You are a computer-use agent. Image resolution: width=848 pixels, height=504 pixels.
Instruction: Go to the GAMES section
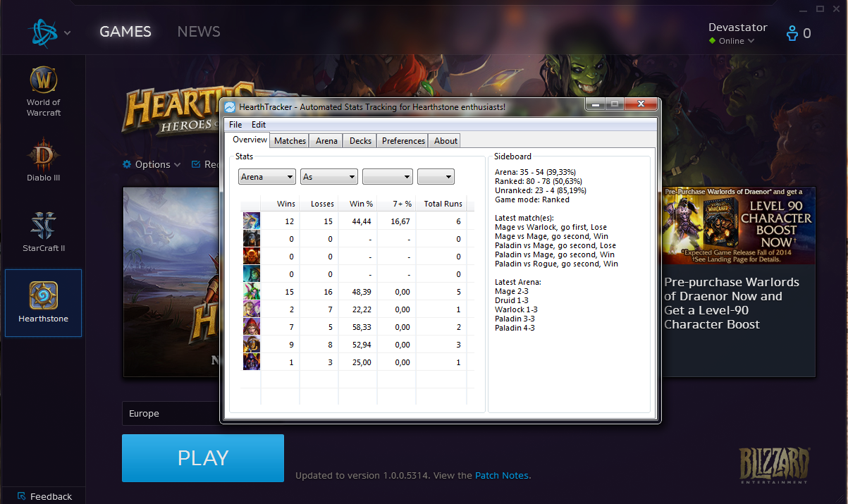(125, 32)
